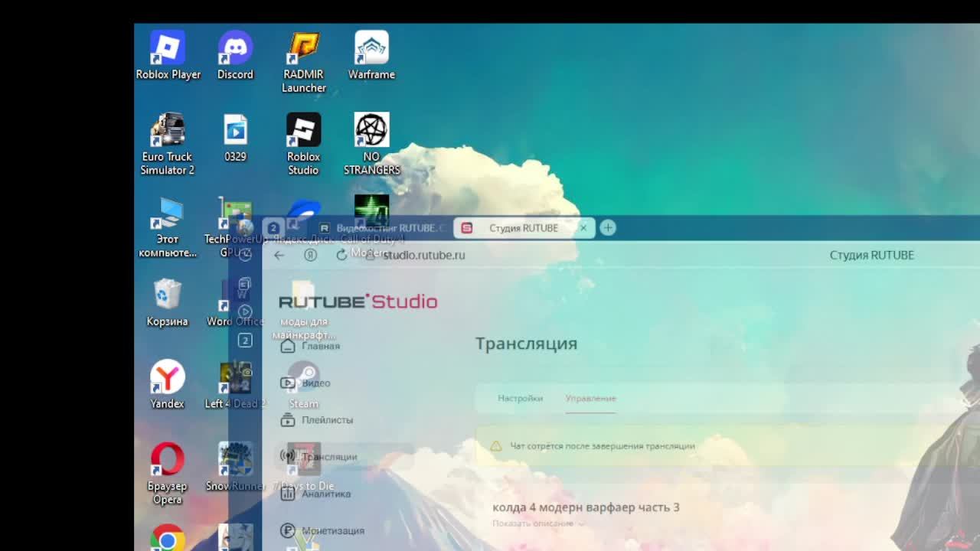Open the Roblox Player desktop shortcut
The image size is (980, 551).
(168, 55)
